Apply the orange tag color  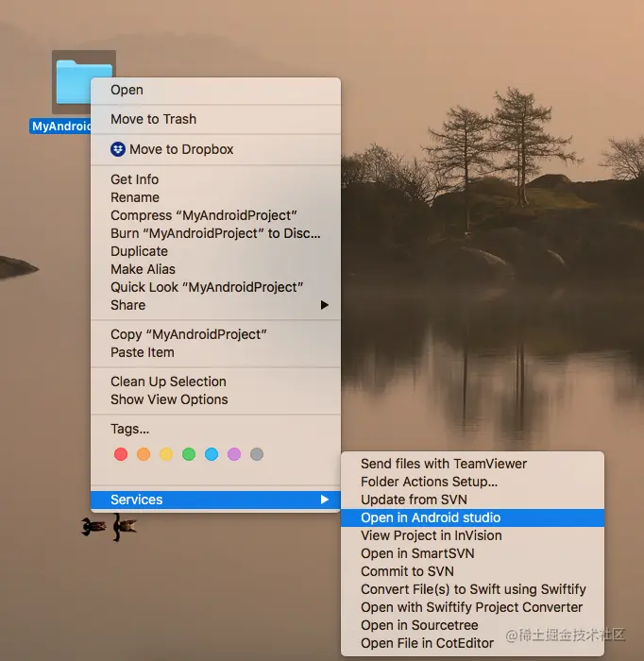coord(144,454)
